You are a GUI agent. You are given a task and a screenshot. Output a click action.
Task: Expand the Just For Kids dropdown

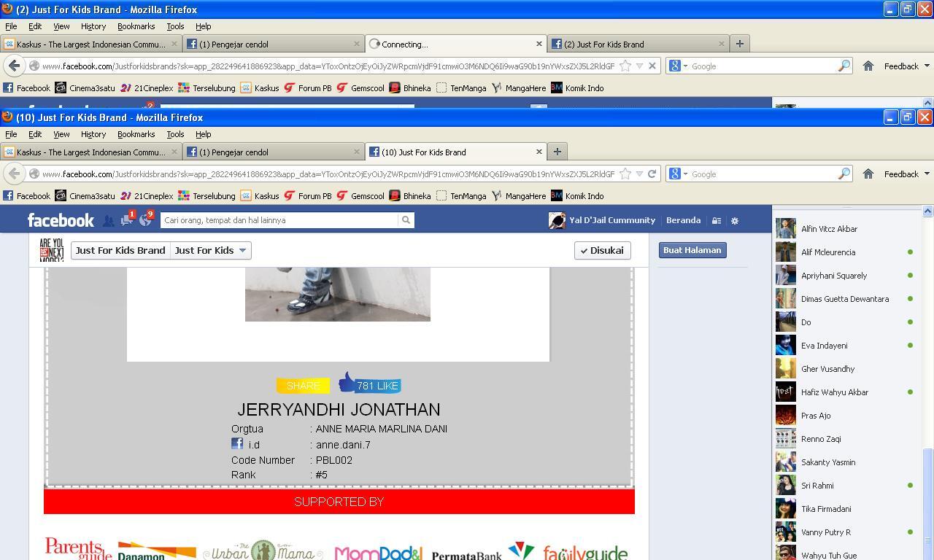click(x=210, y=250)
